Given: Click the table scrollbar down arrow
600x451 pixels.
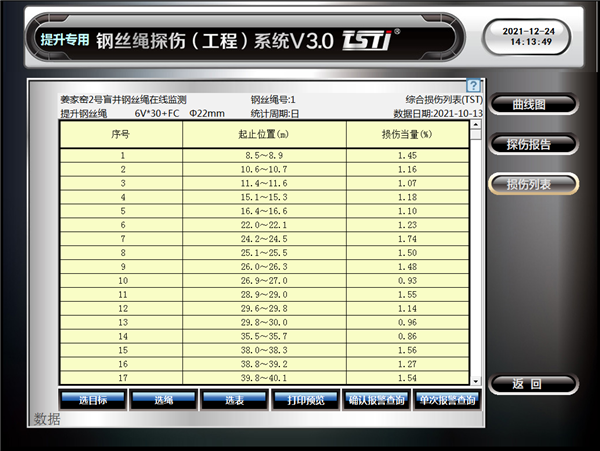Looking at the screenshot, I should [x=476, y=381].
